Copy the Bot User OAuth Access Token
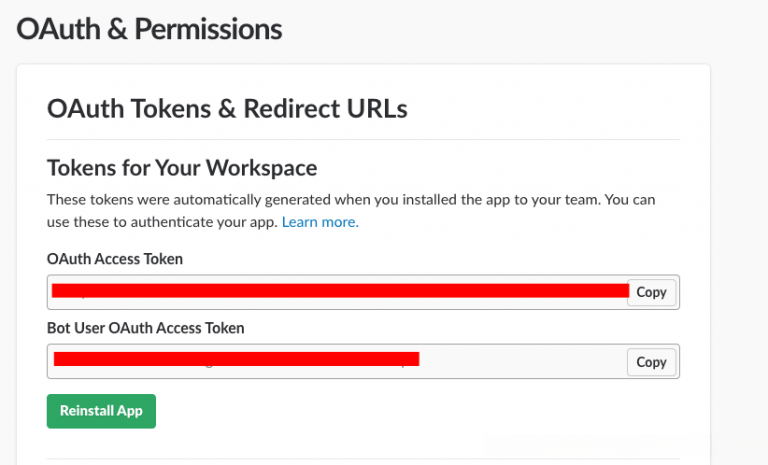Viewport: 768px width, 465px height. tap(651, 362)
